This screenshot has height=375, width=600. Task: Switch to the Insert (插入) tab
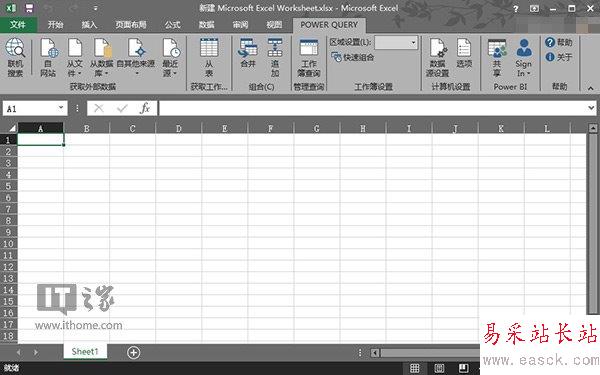89,25
